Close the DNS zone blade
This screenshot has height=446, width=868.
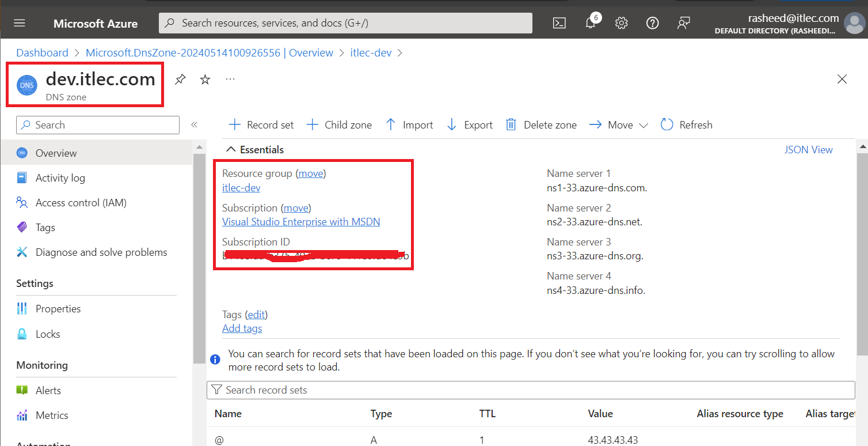842,80
